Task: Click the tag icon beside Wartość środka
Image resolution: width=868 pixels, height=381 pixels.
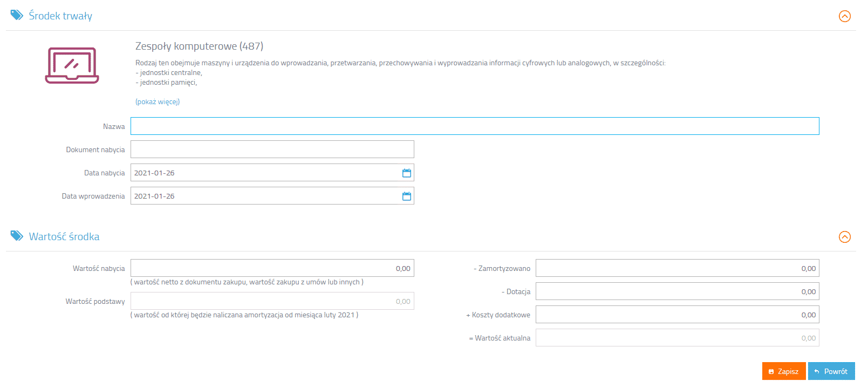Action: pos(17,236)
